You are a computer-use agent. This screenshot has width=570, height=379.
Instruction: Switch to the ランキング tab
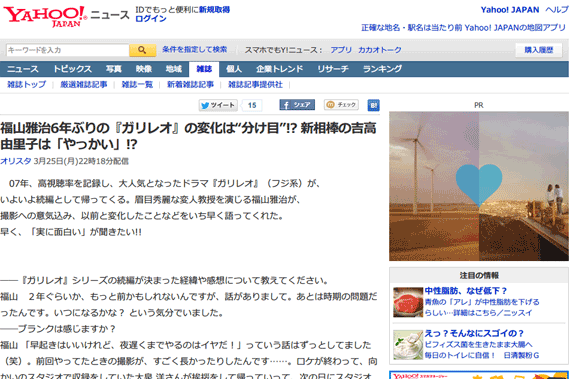click(x=382, y=69)
